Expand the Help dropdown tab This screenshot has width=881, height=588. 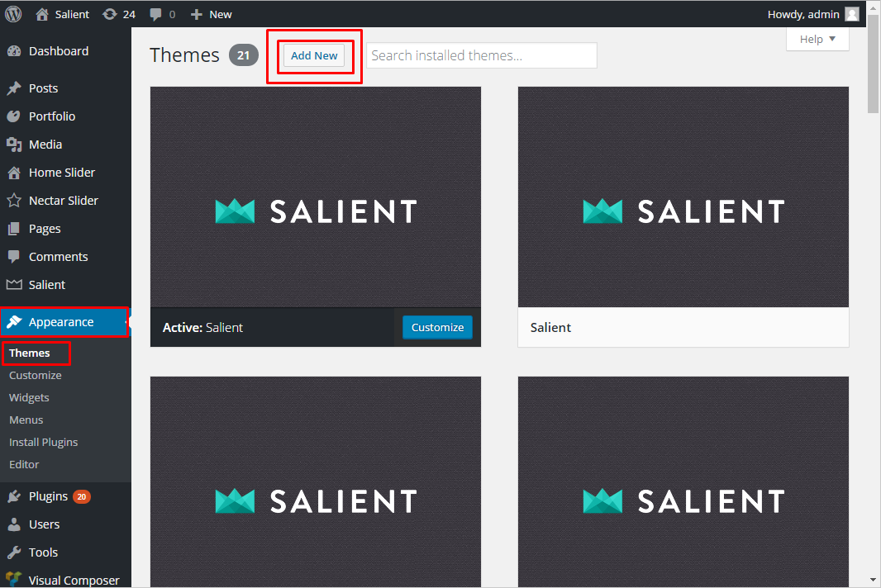click(x=817, y=39)
